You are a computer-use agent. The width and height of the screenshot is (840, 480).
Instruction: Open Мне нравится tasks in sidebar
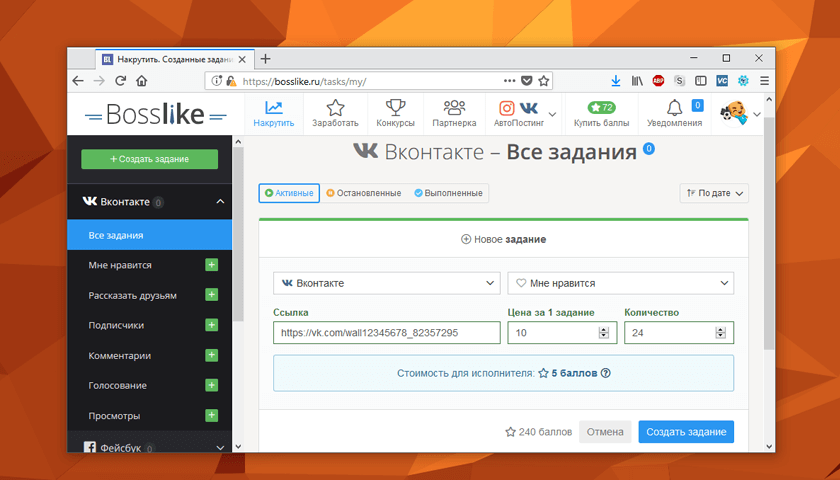click(120, 265)
